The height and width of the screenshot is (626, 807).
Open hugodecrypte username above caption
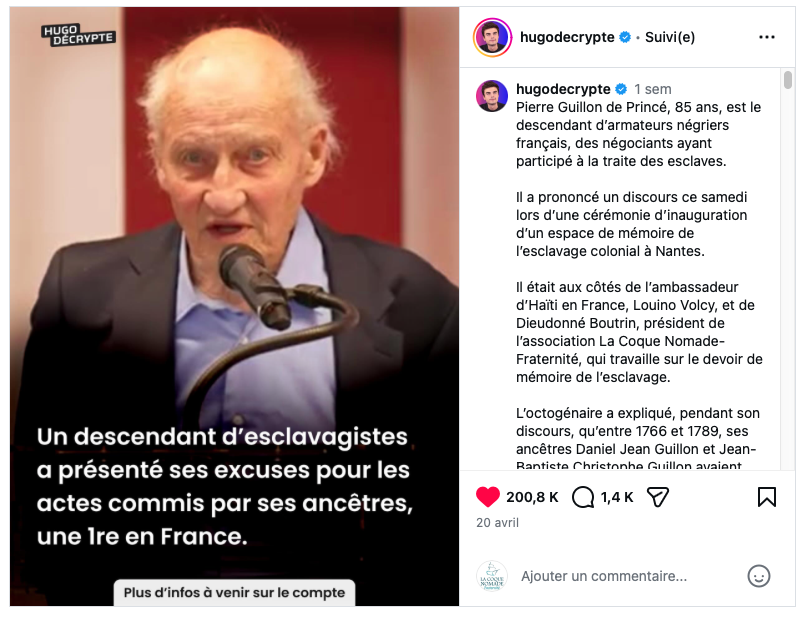point(563,89)
